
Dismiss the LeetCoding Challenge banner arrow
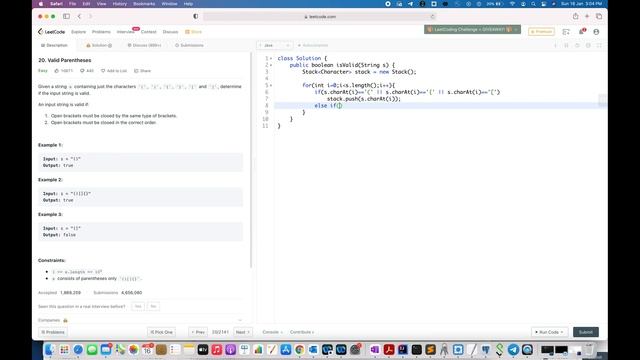[516, 29]
